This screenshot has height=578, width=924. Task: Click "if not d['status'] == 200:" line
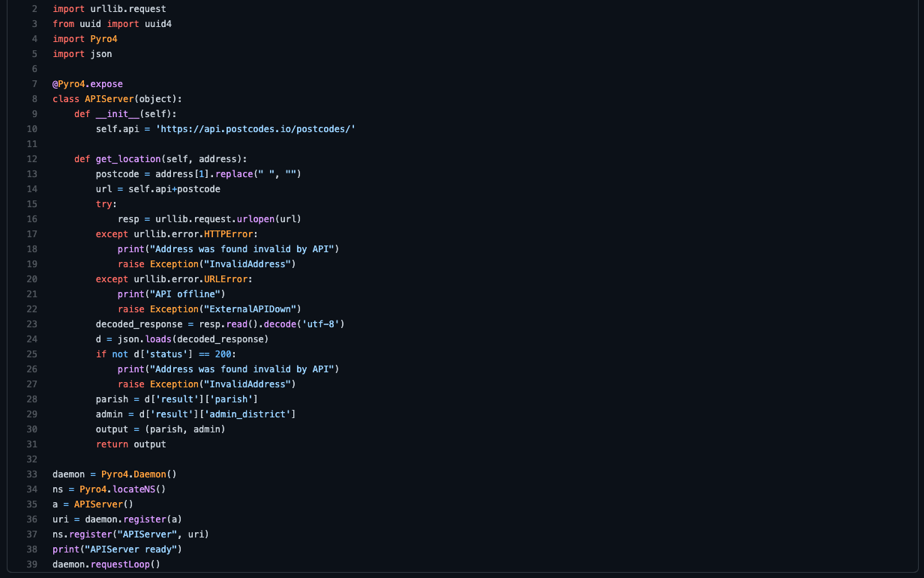click(166, 354)
